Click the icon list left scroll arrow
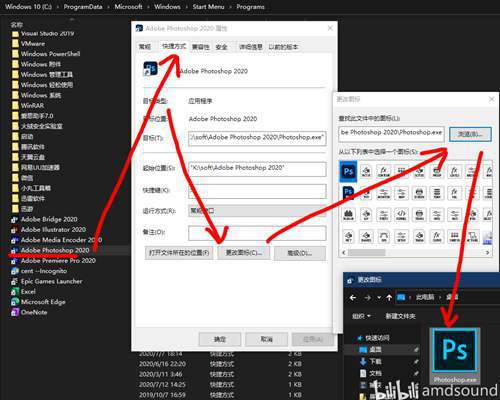The image size is (500, 400). tap(343, 253)
